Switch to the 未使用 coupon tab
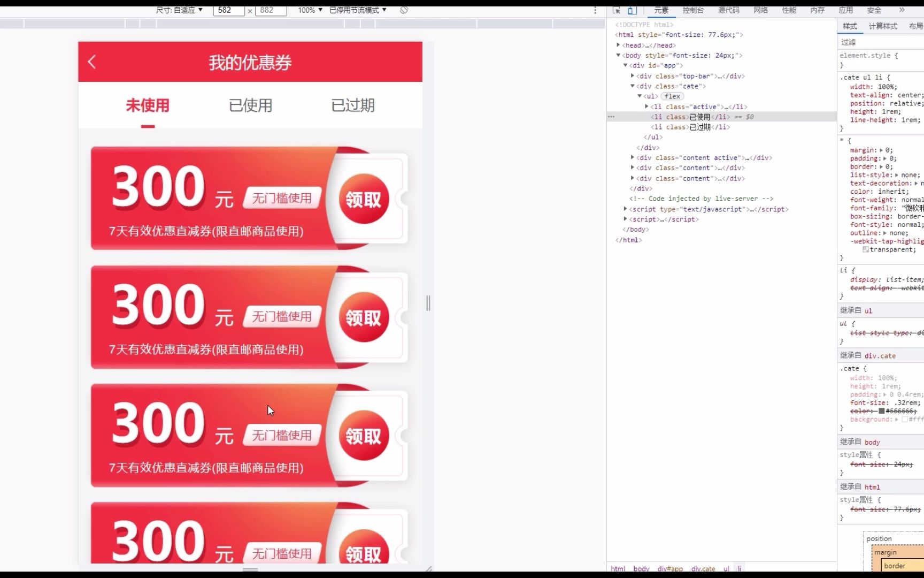The height and width of the screenshot is (578, 924). pos(148,105)
